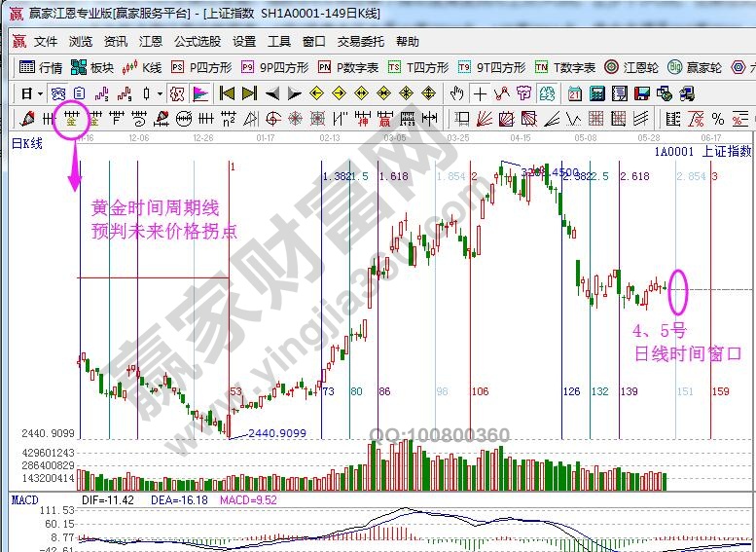This screenshot has width=756, height=552.
Task: Click the 2440.9099 low price label
Action: pos(277,433)
